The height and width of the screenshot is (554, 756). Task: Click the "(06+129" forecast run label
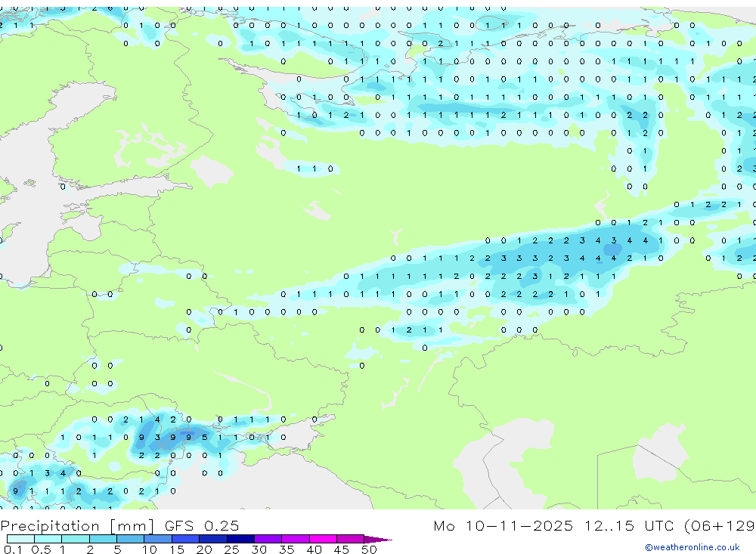tap(720, 526)
